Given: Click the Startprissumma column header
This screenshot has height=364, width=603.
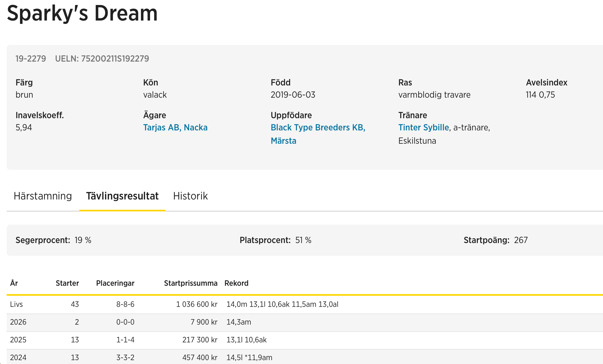Looking at the screenshot, I should click(x=191, y=283).
